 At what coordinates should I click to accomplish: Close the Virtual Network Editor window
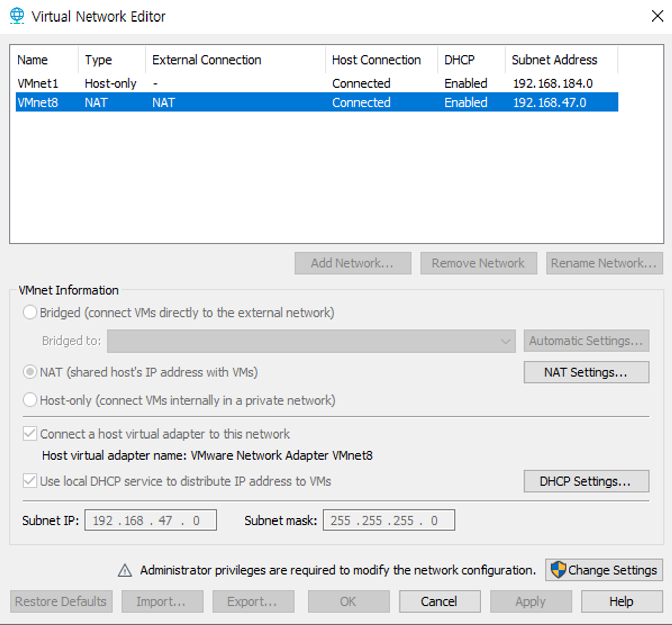(x=657, y=16)
